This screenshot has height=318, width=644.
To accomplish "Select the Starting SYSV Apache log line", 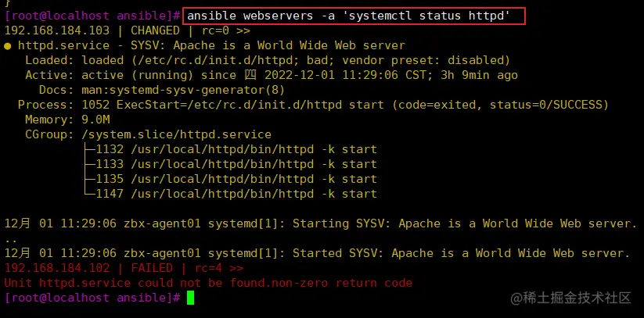I will point(320,223).
